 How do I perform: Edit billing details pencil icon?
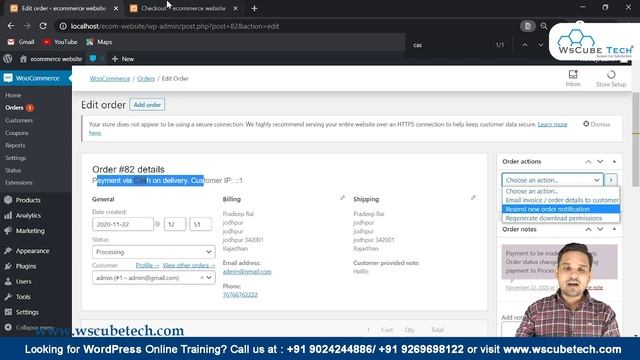[x=342, y=198]
